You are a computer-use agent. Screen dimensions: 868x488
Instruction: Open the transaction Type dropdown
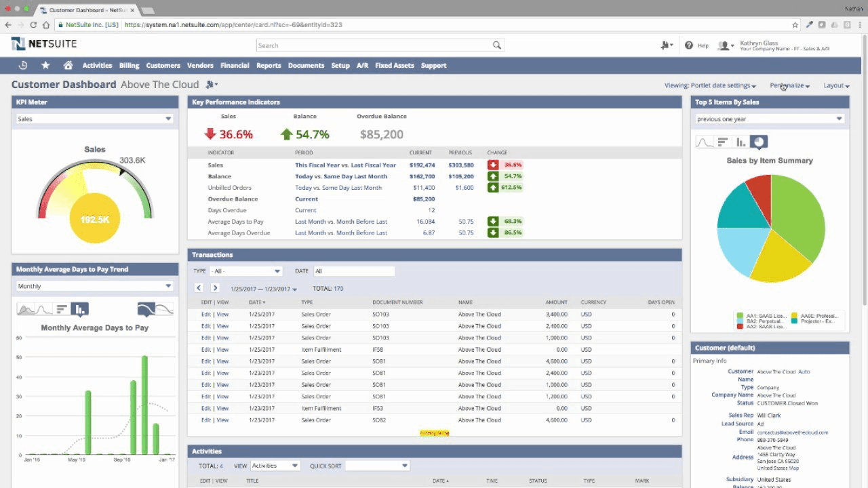pos(245,271)
